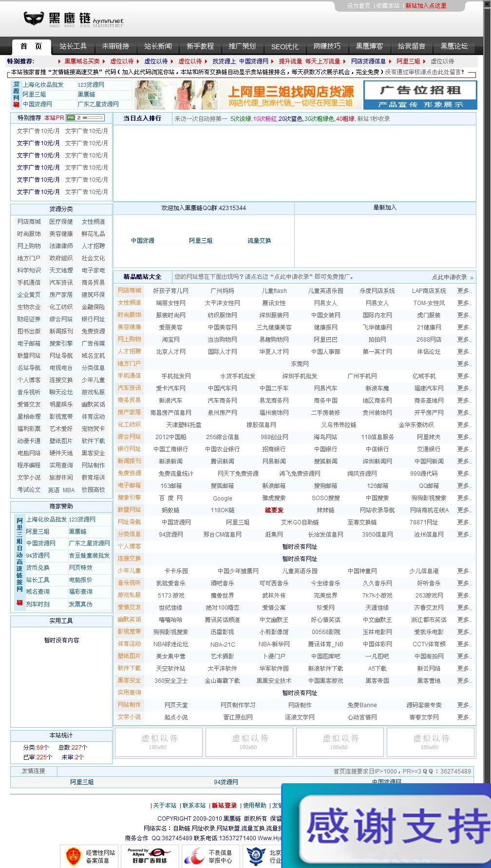Click the 黑鹰链 mask logo in the header
Screen dimensions: 491x868
[73, 19]
